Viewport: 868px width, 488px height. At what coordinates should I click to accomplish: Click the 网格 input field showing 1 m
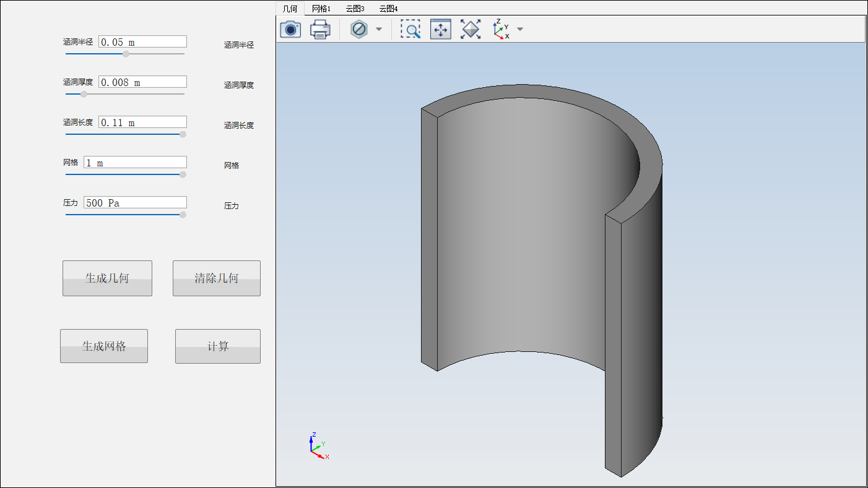click(135, 162)
